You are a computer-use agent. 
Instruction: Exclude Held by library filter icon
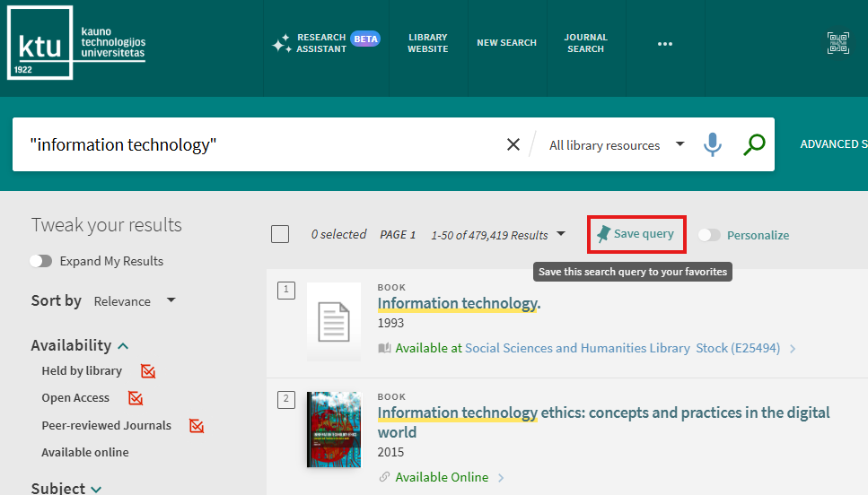point(148,371)
